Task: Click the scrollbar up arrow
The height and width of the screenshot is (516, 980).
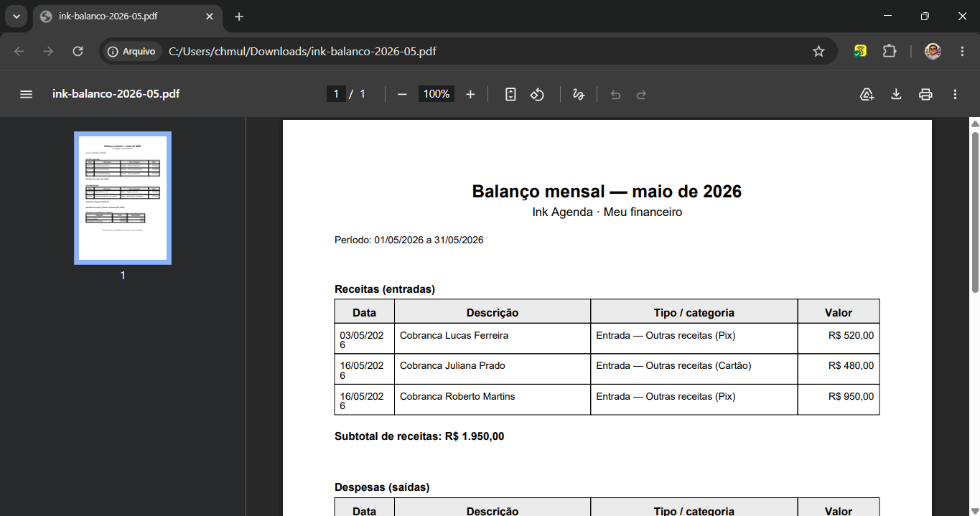Action: tap(975, 123)
